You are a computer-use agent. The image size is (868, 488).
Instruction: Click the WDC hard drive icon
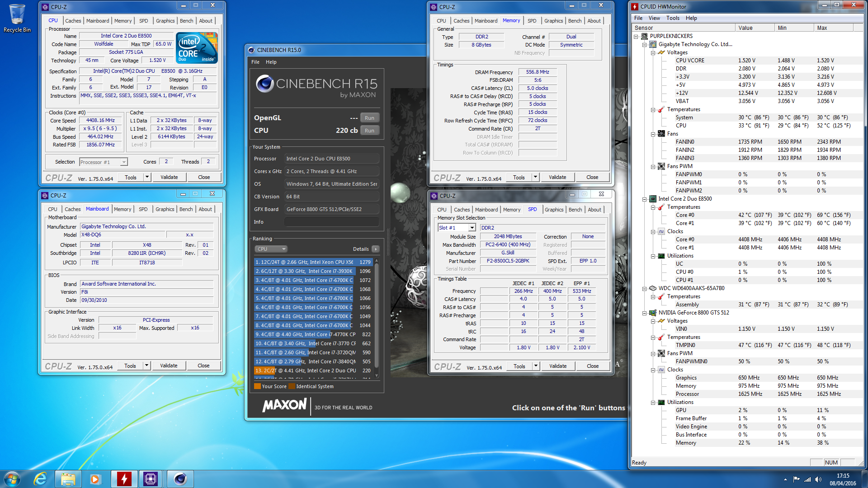click(653, 288)
